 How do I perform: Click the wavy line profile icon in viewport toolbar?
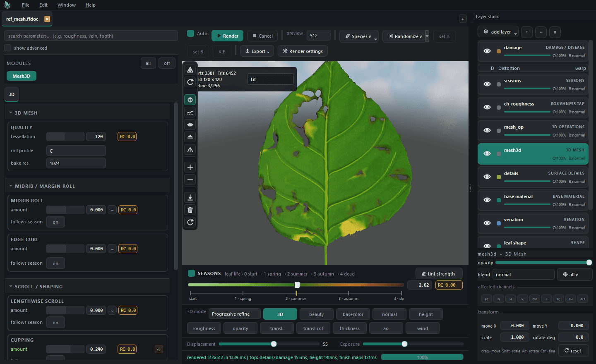pos(190,112)
